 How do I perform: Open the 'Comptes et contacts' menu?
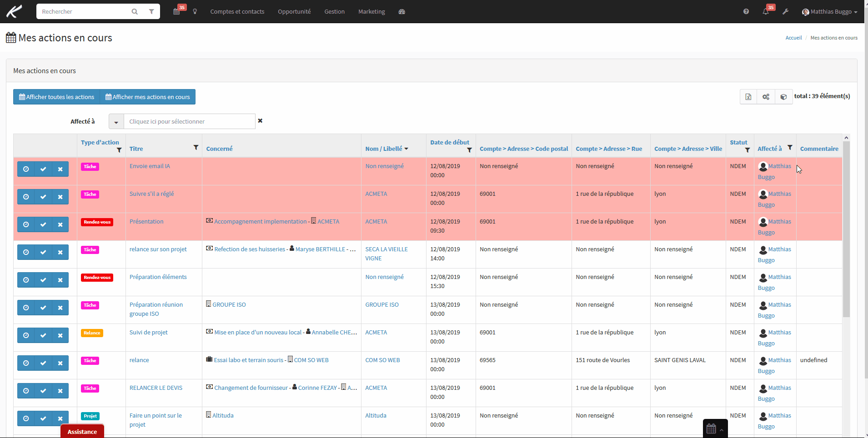(x=237, y=11)
